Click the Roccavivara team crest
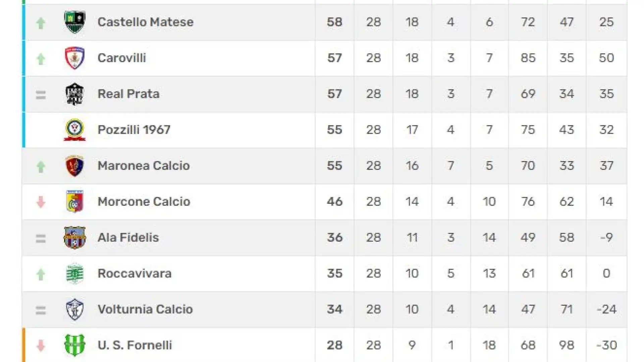644x362 pixels. click(74, 274)
